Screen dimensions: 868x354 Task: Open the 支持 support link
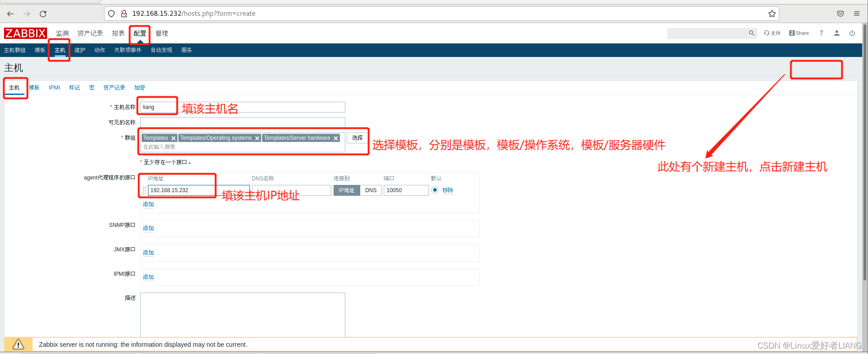pyautogui.click(x=773, y=33)
